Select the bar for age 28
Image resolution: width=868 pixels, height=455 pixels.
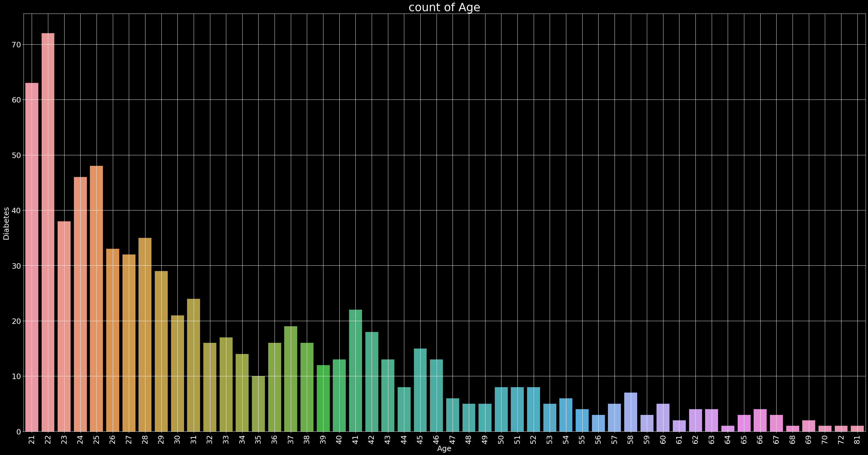click(x=145, y=335)
